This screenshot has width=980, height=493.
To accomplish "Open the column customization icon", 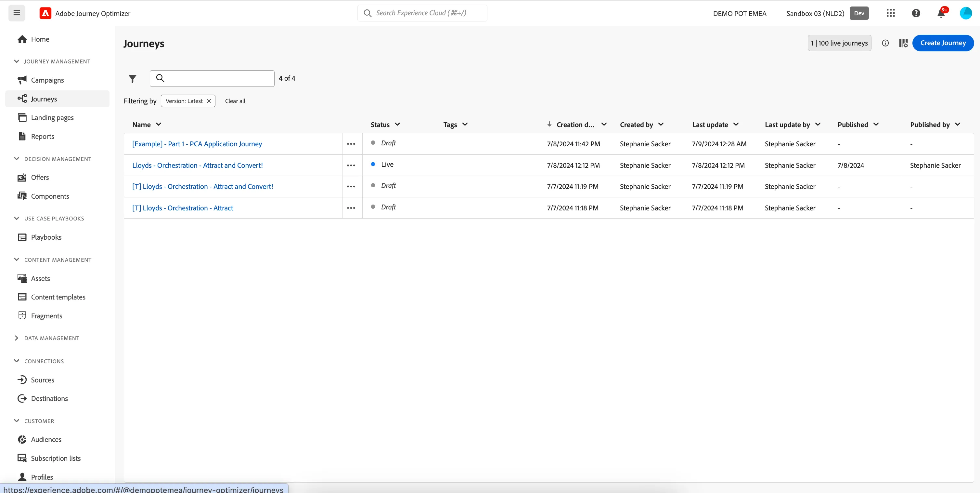I will 903,43.
